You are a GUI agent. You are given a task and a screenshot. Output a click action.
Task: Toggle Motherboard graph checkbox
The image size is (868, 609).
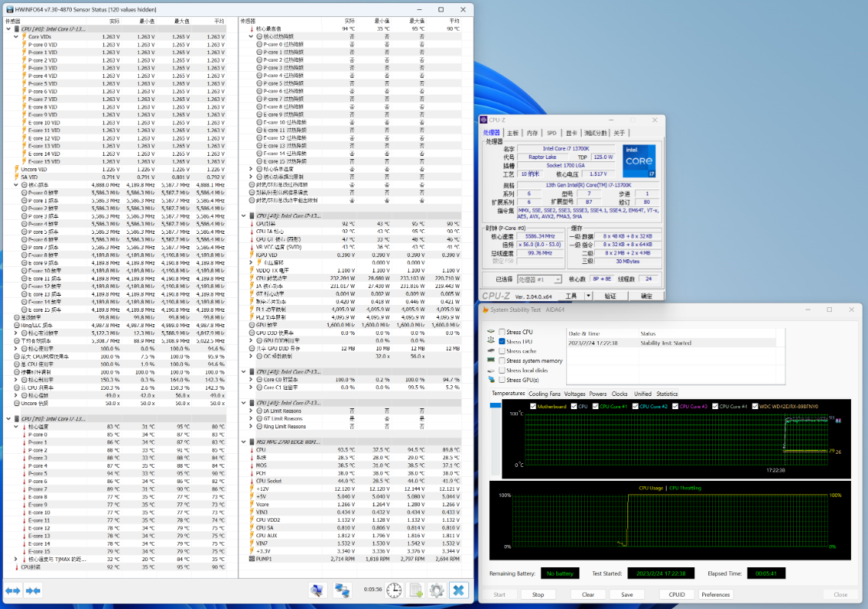pyautogui.click(x=533, y=406)
